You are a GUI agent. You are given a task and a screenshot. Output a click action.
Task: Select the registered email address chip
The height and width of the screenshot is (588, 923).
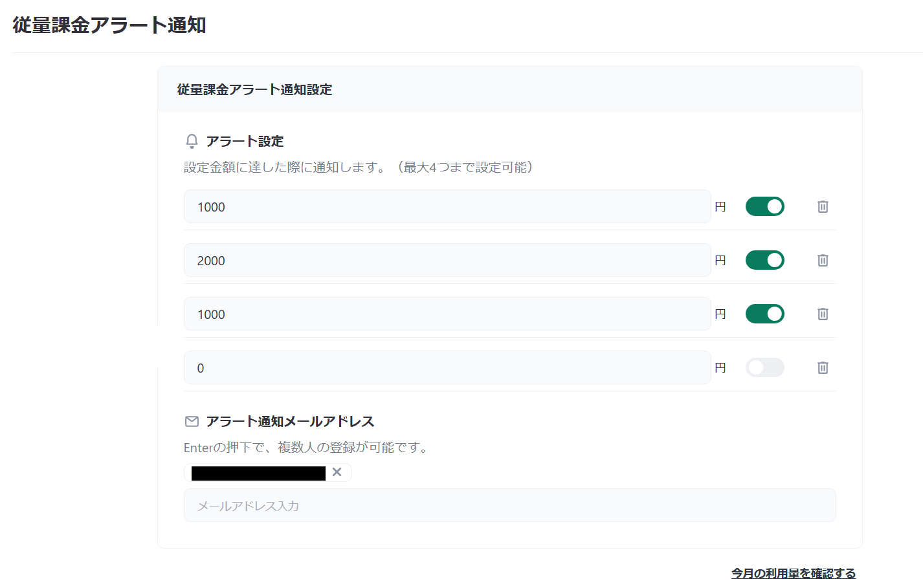coord(258,473)
